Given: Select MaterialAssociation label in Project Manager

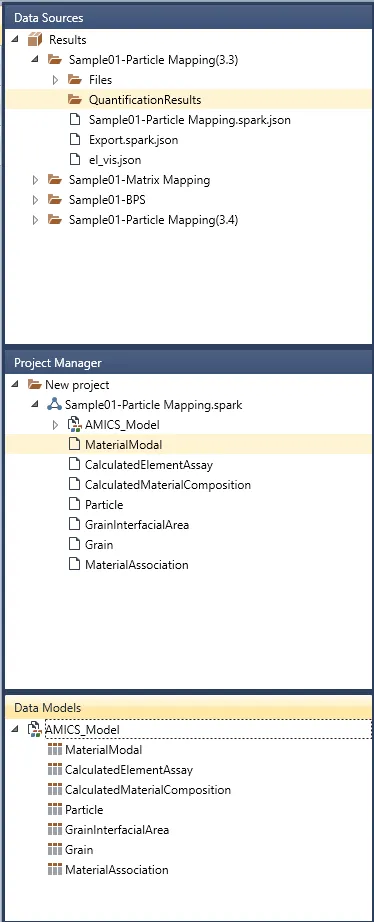Looking at the screenshot, I should pyautogui.click(x=136, y=565).
